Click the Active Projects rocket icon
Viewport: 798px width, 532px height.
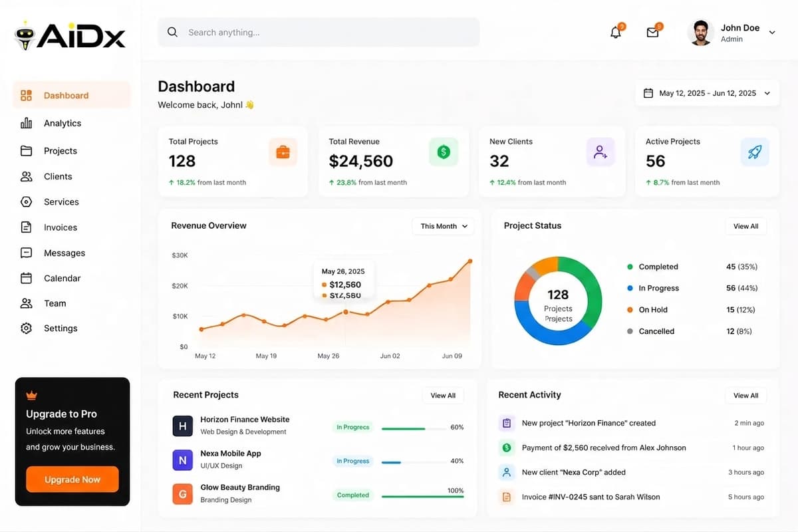[x=755, y=152]
